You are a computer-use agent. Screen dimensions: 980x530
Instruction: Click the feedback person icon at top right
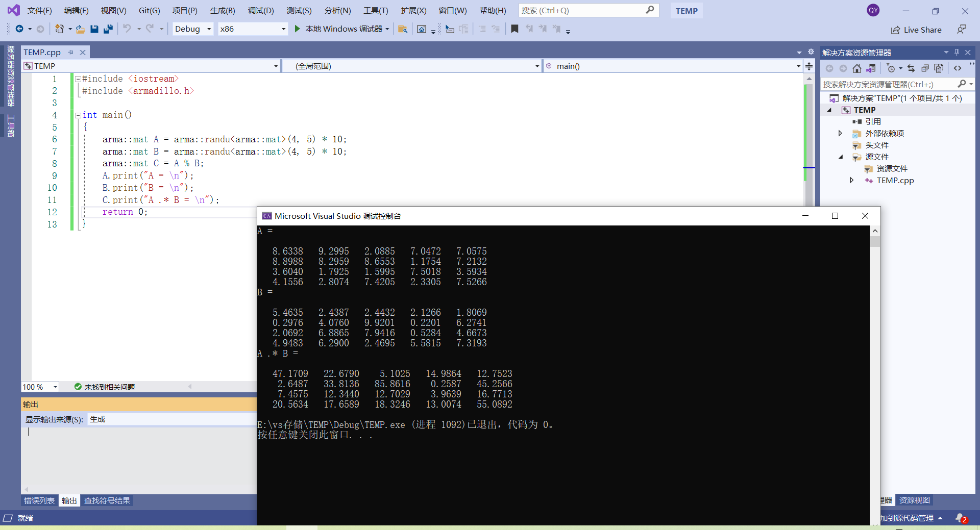pos(962,29)
